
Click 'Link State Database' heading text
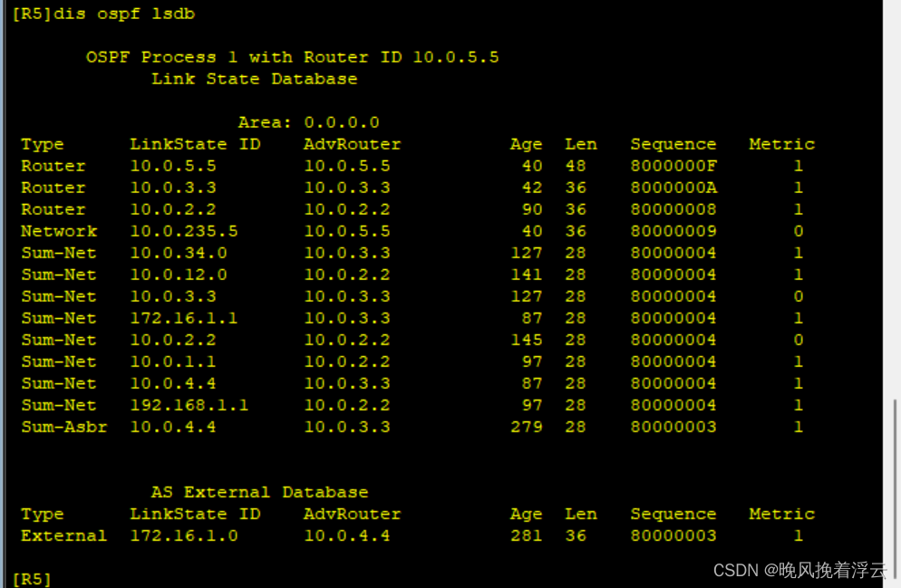tap(255, 79)
